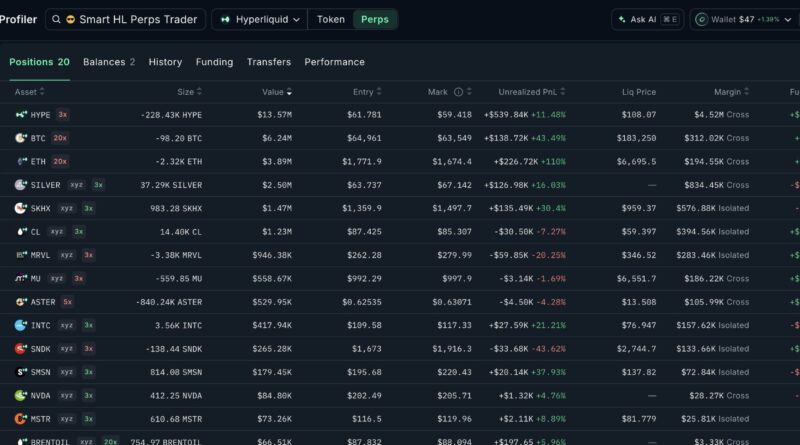Open the Funding tab

[214, 62]
